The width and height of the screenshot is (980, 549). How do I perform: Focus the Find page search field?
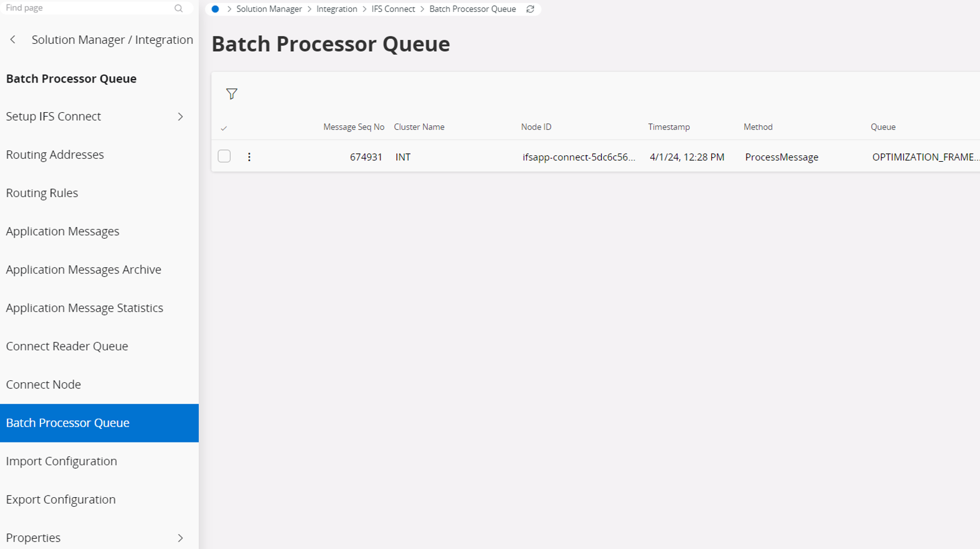pos(88,8)
